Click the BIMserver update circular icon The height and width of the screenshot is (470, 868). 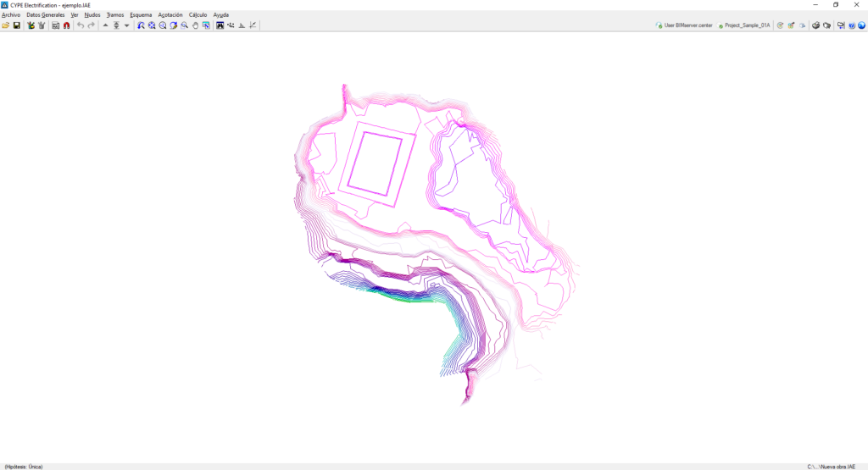[781, 25]
